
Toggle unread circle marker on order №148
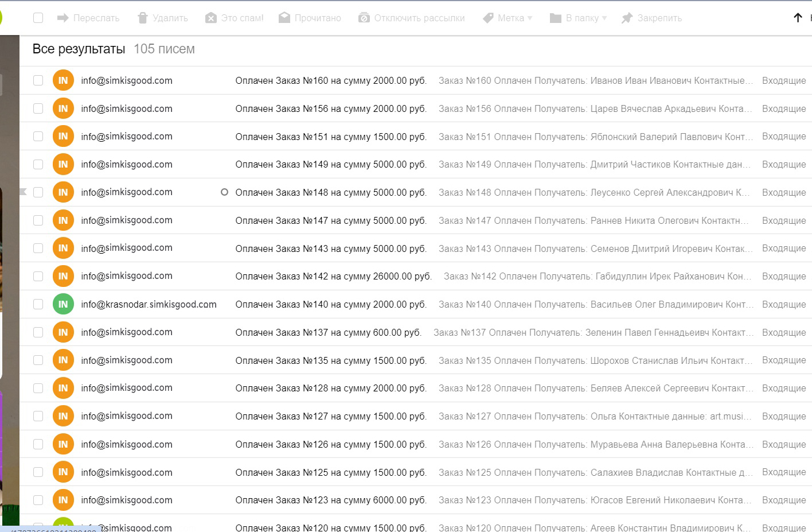(224, 192)
